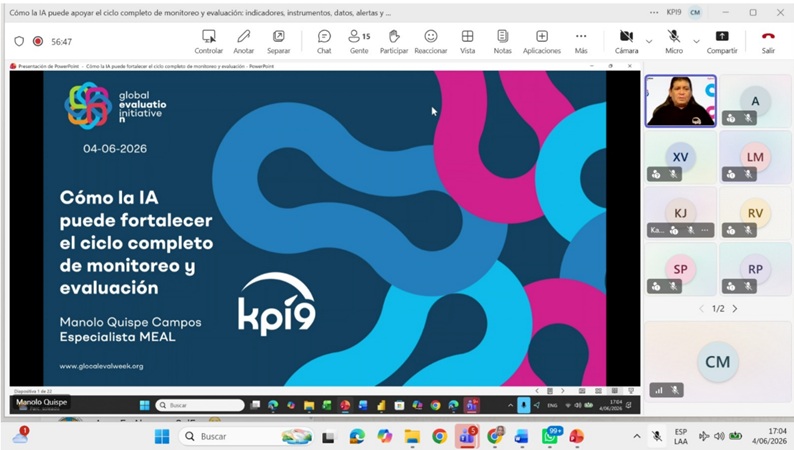Screen dimensions: 794x450
Task: Select participant tile XV
Action: coord(681,157)
